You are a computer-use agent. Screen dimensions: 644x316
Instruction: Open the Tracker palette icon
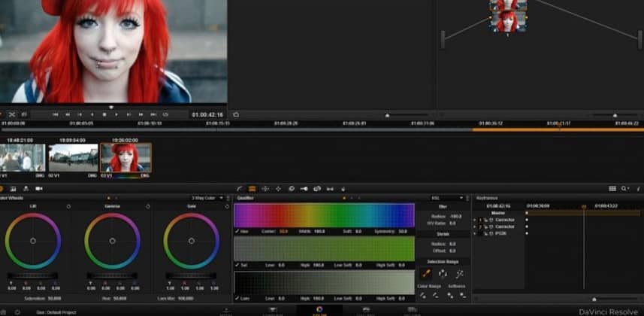(279, 188)
